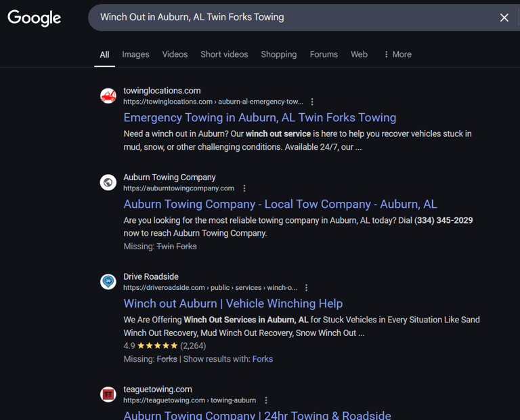Open the Shopping tab
This screenshot has height=420, width=520.
click(x=278, y=54)
